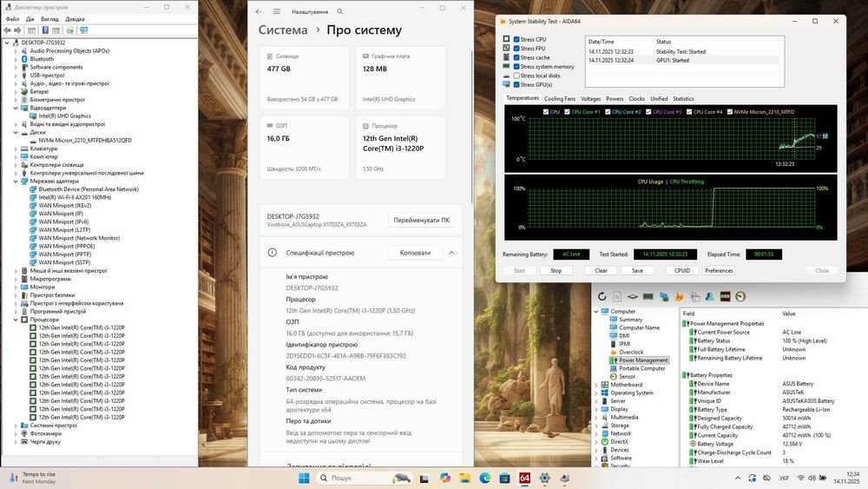Screen dimensions: 868x489
Task: Switch to the Cooling Fans tab
Action: [x=560, y=99]
